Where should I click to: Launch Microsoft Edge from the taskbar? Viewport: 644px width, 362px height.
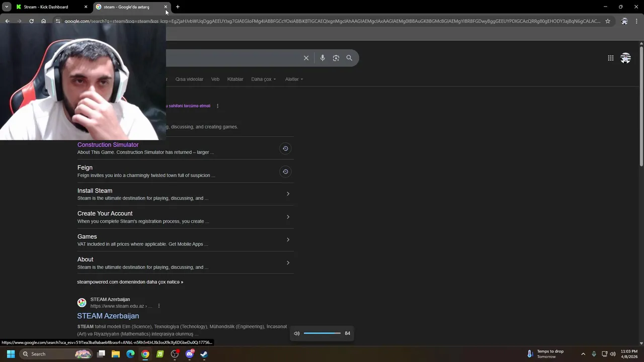(130, 354)
